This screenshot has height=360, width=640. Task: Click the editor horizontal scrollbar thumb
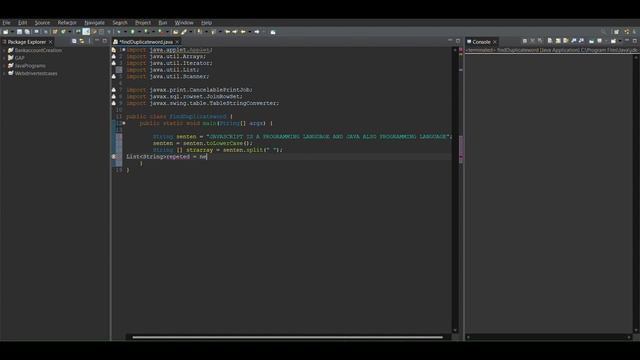pos(287,337)
